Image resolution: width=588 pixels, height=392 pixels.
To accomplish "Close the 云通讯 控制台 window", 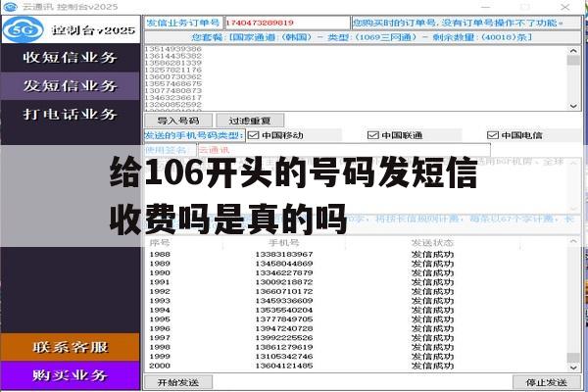I will pyautogui.click(x=565, y=7).
